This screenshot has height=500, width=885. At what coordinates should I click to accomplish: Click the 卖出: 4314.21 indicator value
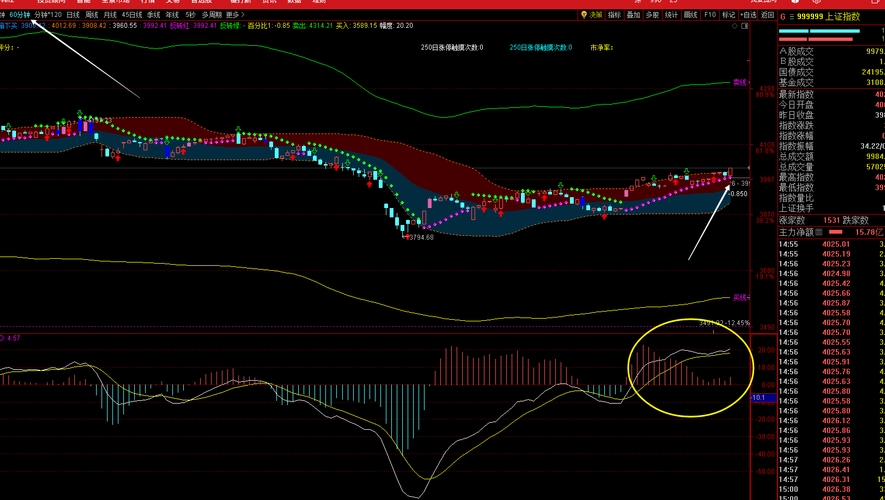313,25
